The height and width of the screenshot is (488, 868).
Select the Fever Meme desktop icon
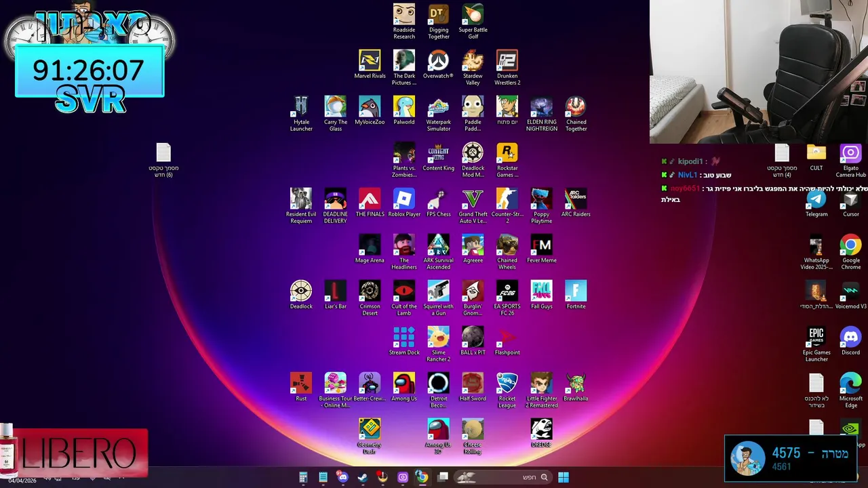pos(541,249)
